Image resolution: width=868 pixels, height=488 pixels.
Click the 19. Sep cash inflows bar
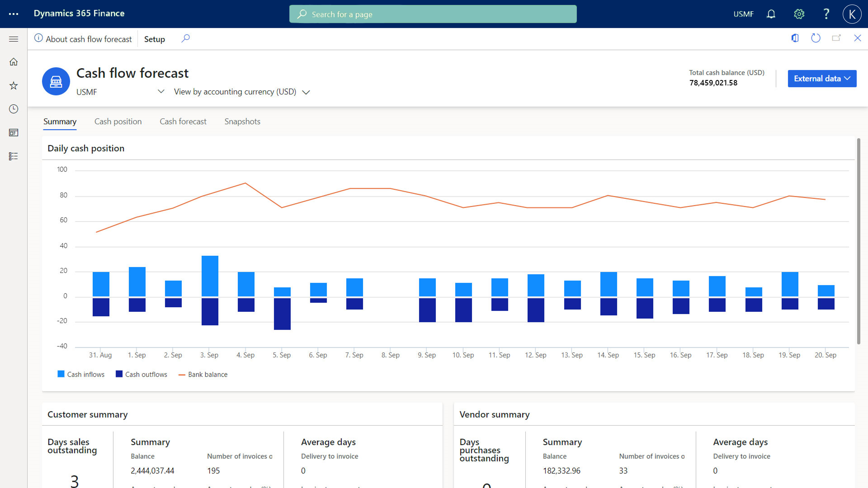pyautogui.click(x=790, y=284)
